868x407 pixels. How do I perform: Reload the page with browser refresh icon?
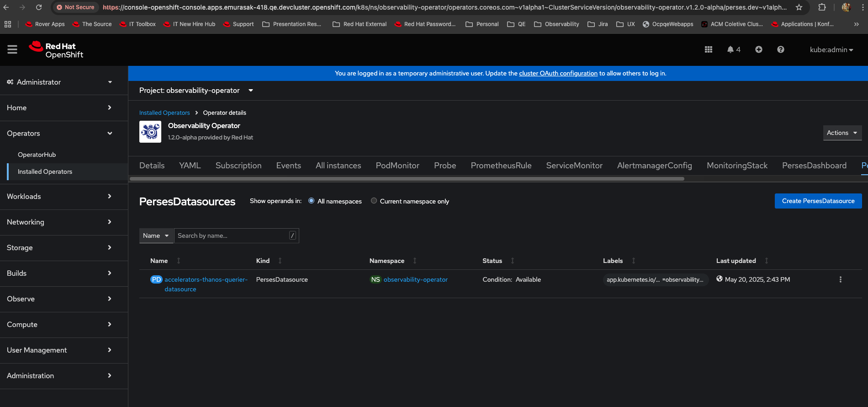click(39, 7)
